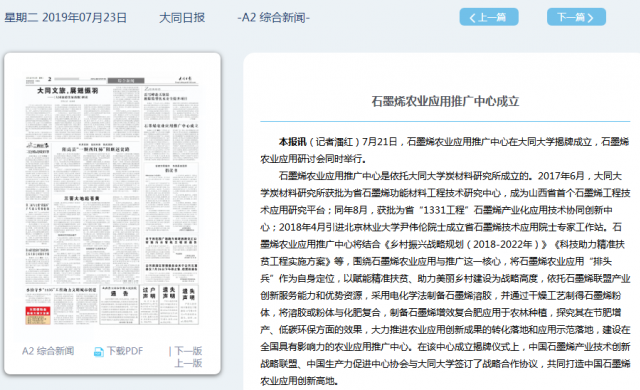This screenshot has height=390, width=640.
Task: Click the date 星期二 2019年07月23日
Action: tap(66, 18)
